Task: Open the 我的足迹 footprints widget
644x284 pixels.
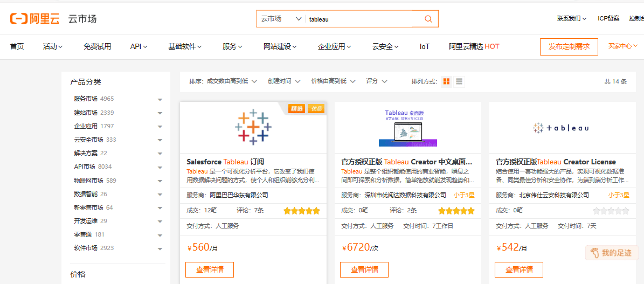Action: 612,253
